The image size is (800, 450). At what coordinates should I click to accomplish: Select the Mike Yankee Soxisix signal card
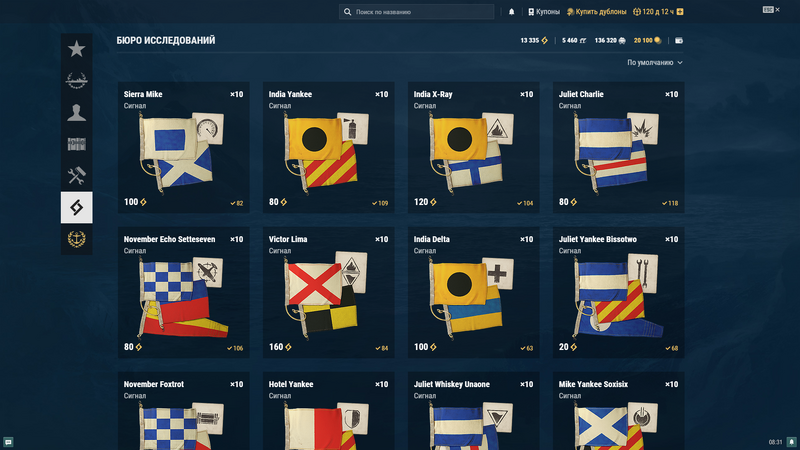[618, 411]
